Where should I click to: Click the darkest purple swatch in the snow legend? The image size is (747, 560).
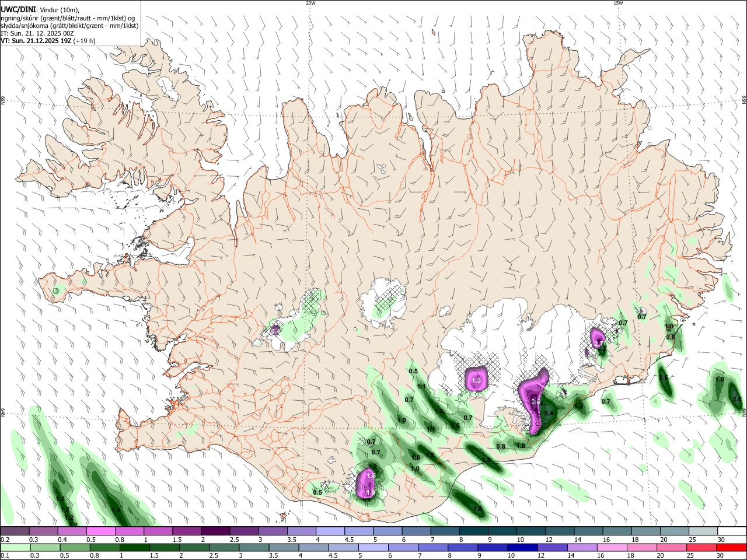(215, 531)
